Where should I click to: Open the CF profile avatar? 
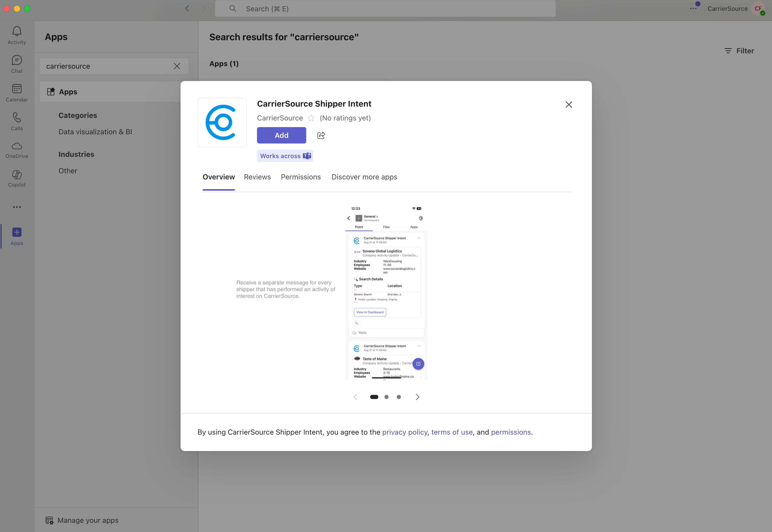pos(758,9)
